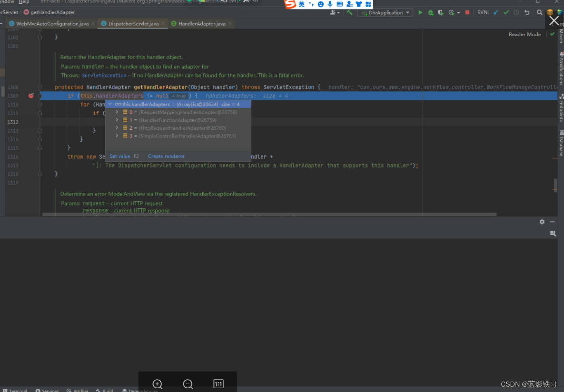Toggle the fold marker at line 1318
Screen dimensions: 564x392
tap(40, 174)
